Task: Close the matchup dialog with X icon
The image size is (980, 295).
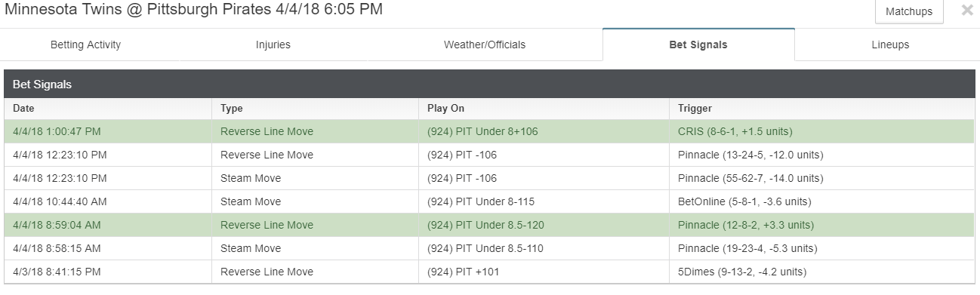Action: pyautogui.click(x=966, y=11)
